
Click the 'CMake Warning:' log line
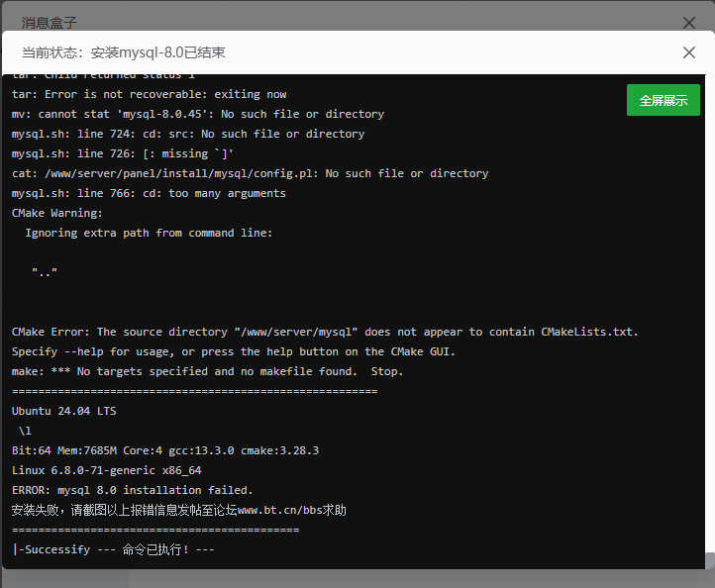point(57,213)
